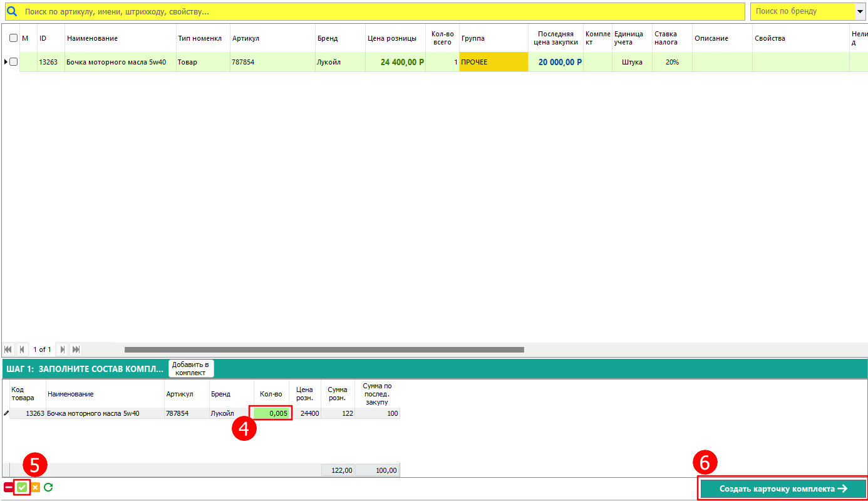Click the green circular refresh icon

[x=48, y=488]
